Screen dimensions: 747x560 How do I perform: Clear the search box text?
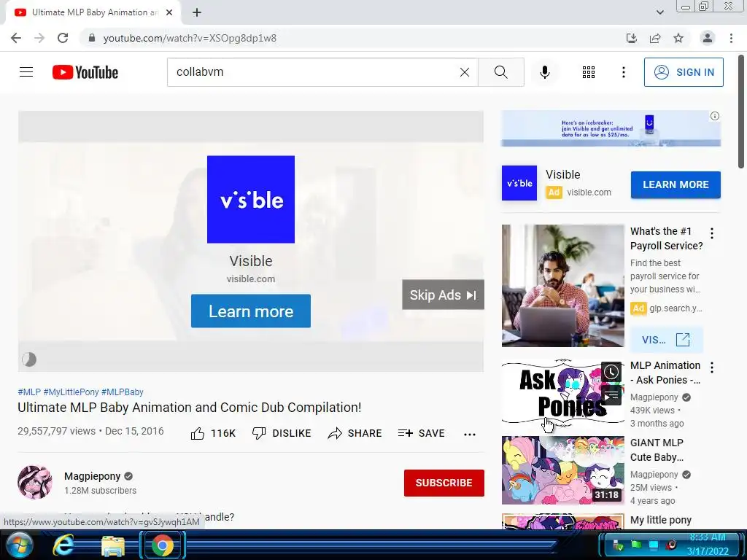tap(465, 72)
